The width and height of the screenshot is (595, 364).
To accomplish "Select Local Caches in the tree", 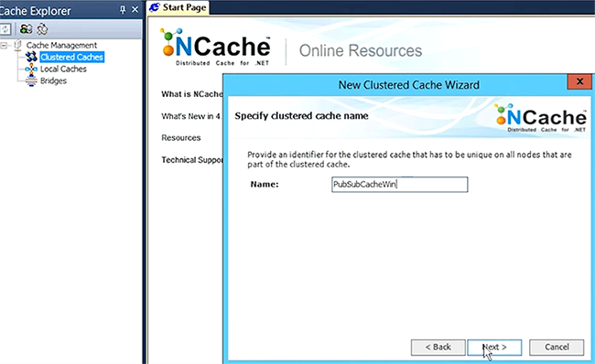I will (x=63, y=69).
